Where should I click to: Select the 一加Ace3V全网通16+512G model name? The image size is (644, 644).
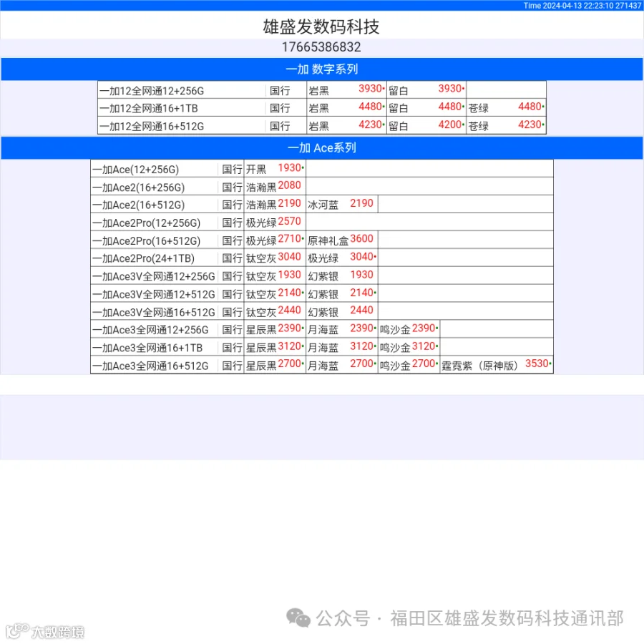[154, 313]
